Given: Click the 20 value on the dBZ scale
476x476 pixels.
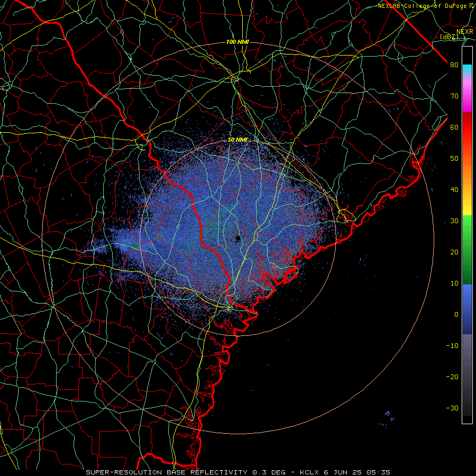Looking at the screenshot, I should (x=454, y=252).
